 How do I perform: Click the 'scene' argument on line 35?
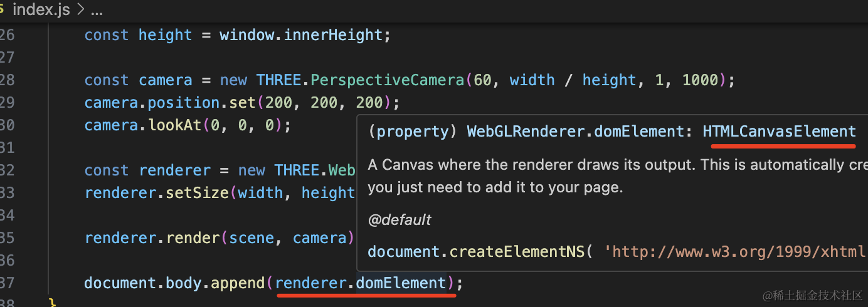pos(251,238)
